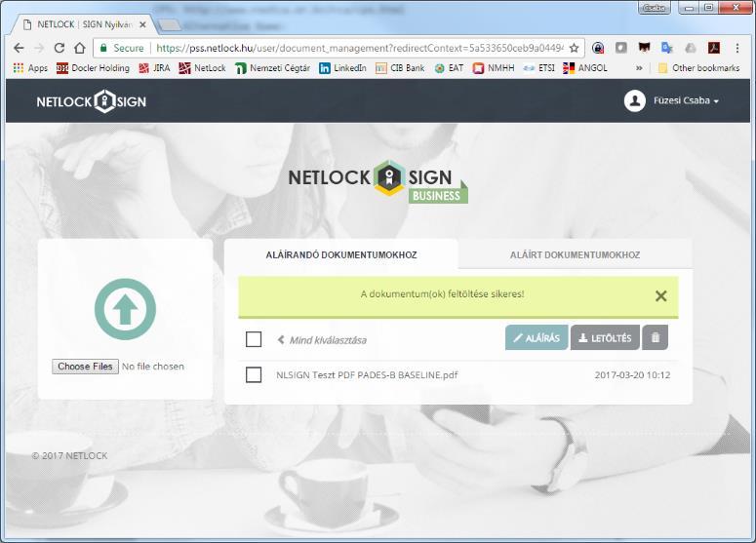
Task: Open the Docler Holding bookmark
Action: 93,68
